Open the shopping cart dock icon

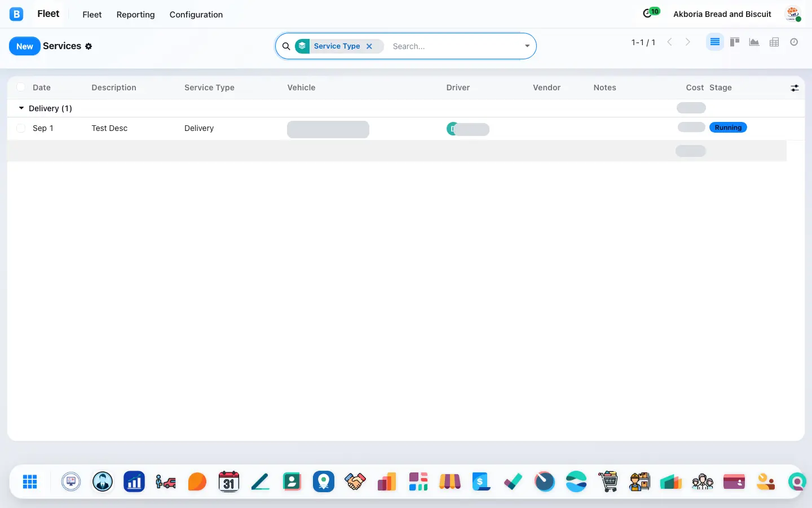(x=608, y=481)
